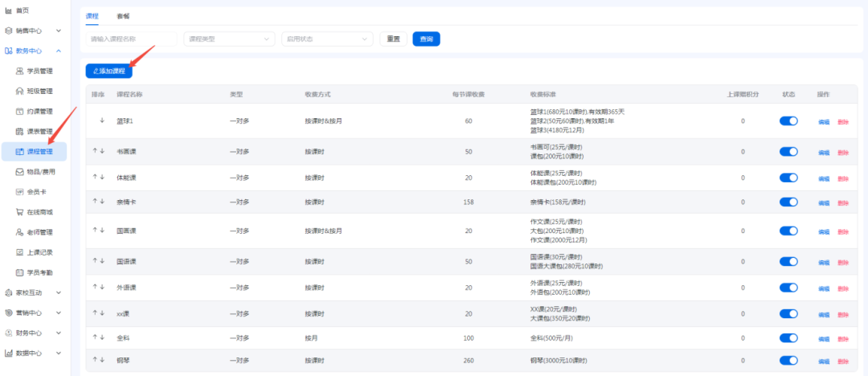Viewport: 868px width, 376px height.
Task: Move xx课 up with the up arrow
Action: 95,313
